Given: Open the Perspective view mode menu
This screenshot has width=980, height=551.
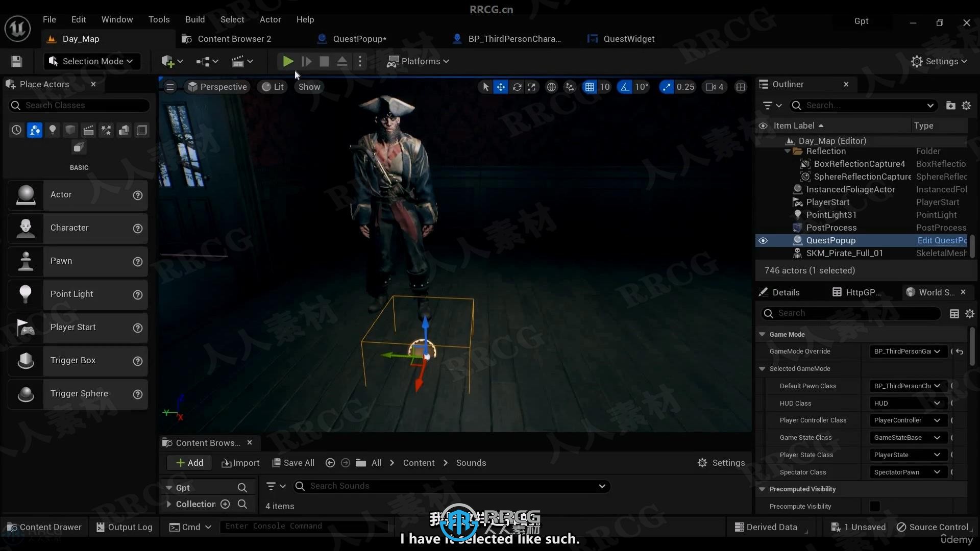Looking at the screenshot, I should coord(217,87).
